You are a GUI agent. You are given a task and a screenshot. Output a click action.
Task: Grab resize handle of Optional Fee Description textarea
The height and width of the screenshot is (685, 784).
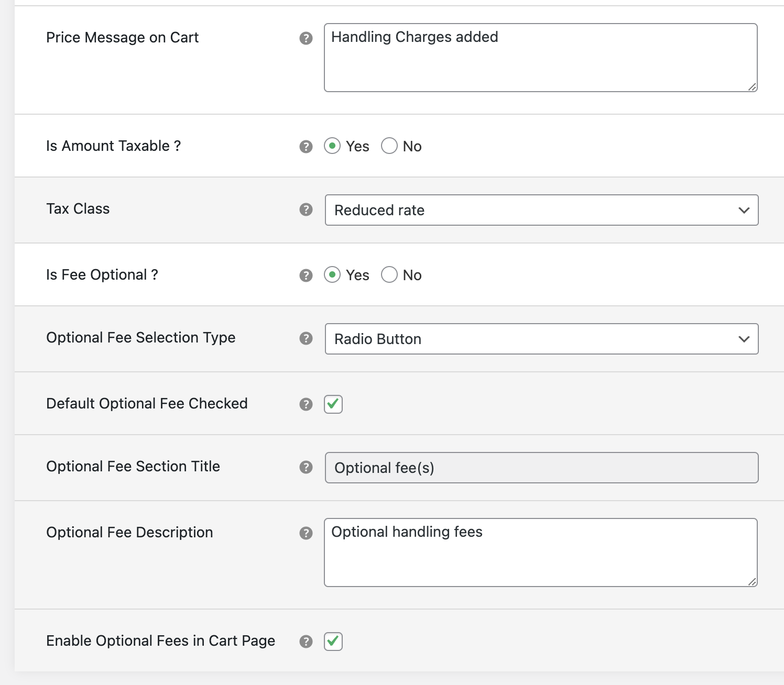coord(752,582)
